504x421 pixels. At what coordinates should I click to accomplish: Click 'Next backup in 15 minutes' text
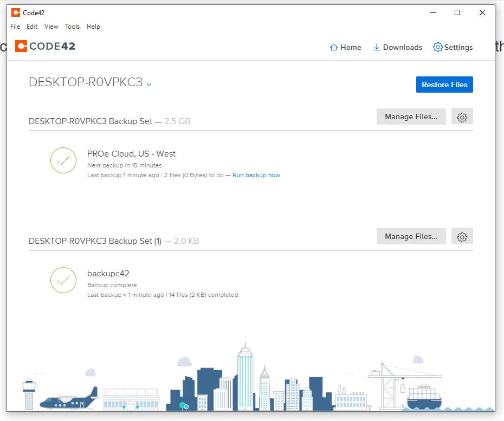point(125,165)
